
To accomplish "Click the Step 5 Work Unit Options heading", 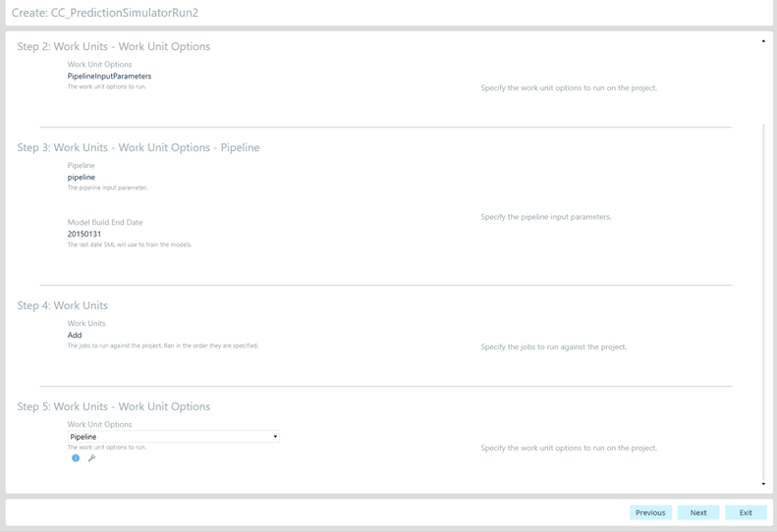I will [x=113, y=407].
